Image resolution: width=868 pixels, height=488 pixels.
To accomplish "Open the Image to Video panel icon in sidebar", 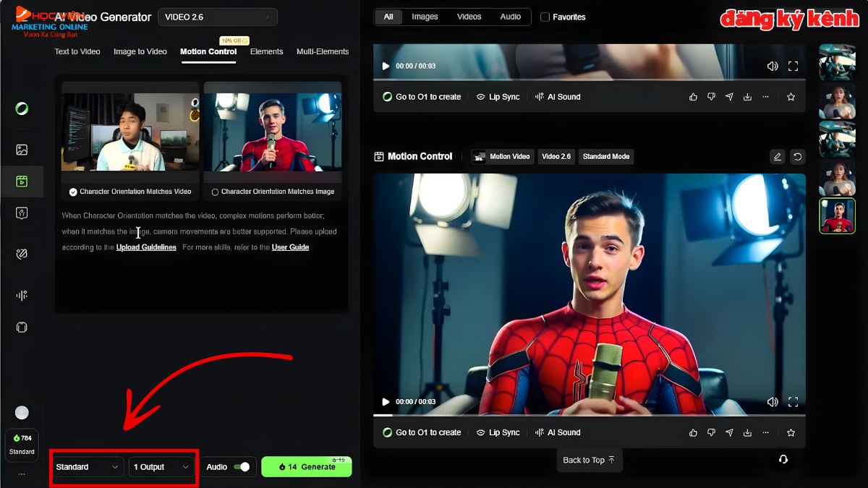I will click(22, 150).
